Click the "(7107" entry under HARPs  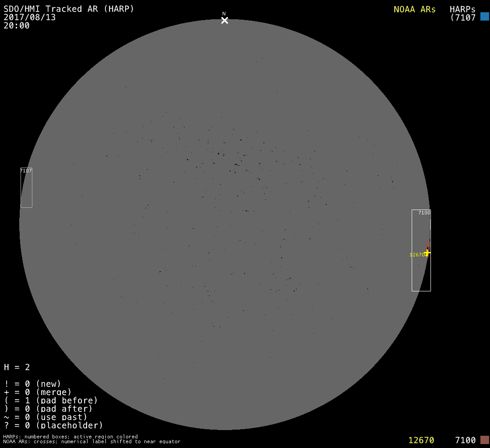[x=463, y=18]
